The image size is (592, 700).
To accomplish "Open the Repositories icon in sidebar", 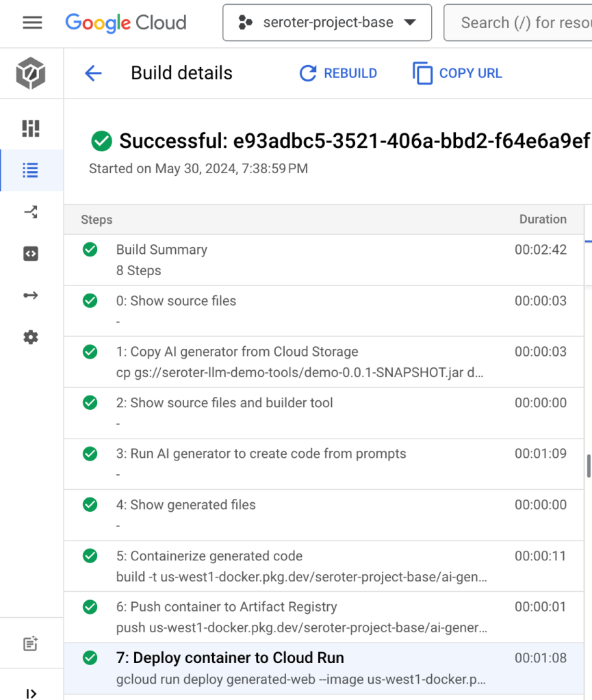I will [31, 254].
